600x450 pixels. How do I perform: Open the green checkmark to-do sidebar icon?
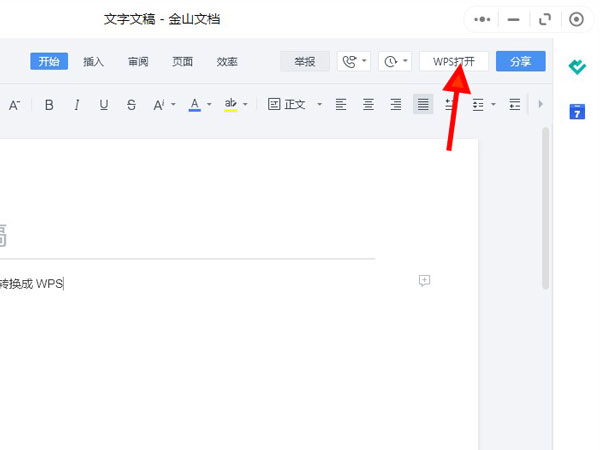tap(577, 67)
